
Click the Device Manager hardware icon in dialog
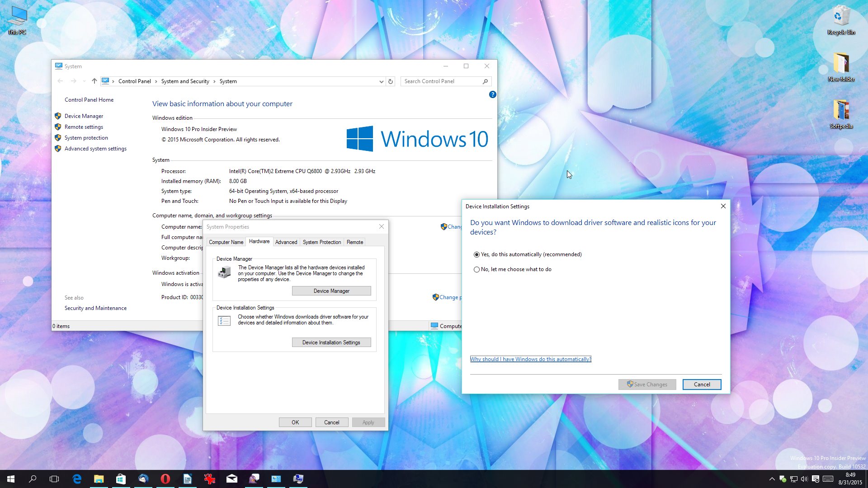[224, 272]
